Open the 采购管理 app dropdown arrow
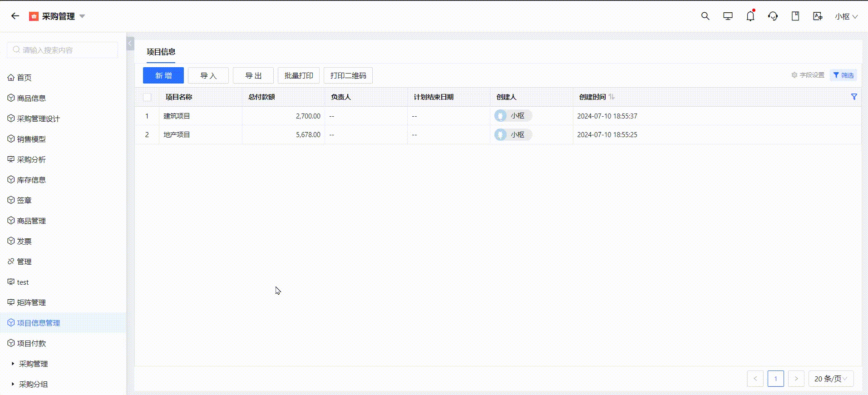 [82, 16]
